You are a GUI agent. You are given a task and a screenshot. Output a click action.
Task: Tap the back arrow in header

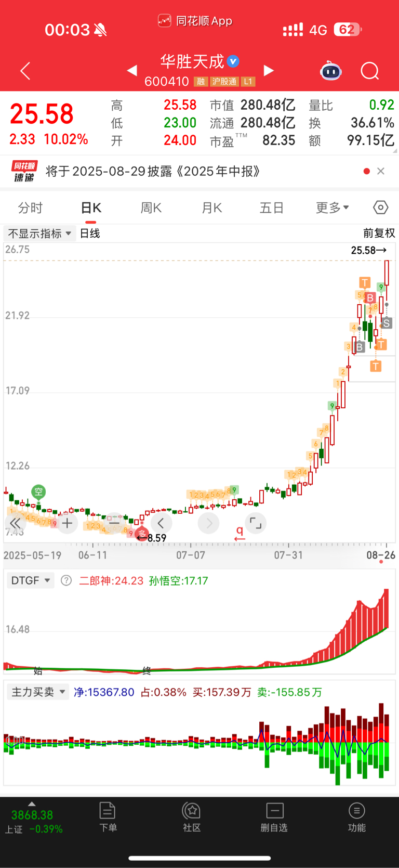point(25,71)
